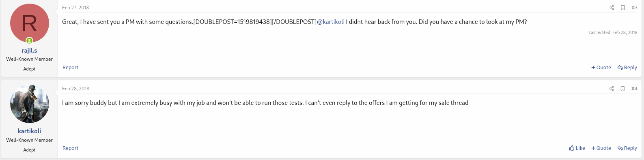Reply to kartikoli's post
The height and width of the screenshot is (160, 644).
[627, 148]
